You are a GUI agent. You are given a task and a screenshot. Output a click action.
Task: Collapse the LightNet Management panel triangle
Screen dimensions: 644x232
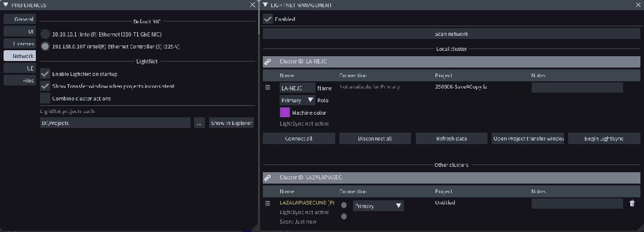pyautogui.click(x=265, y=5)
